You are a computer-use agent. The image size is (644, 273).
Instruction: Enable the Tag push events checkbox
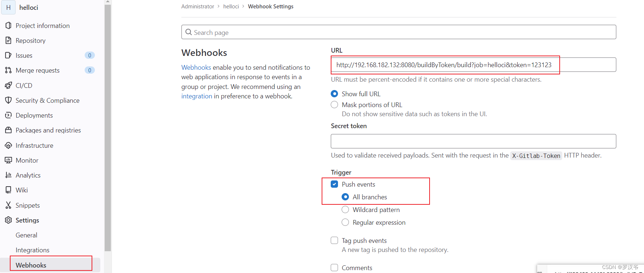[334, 240]
